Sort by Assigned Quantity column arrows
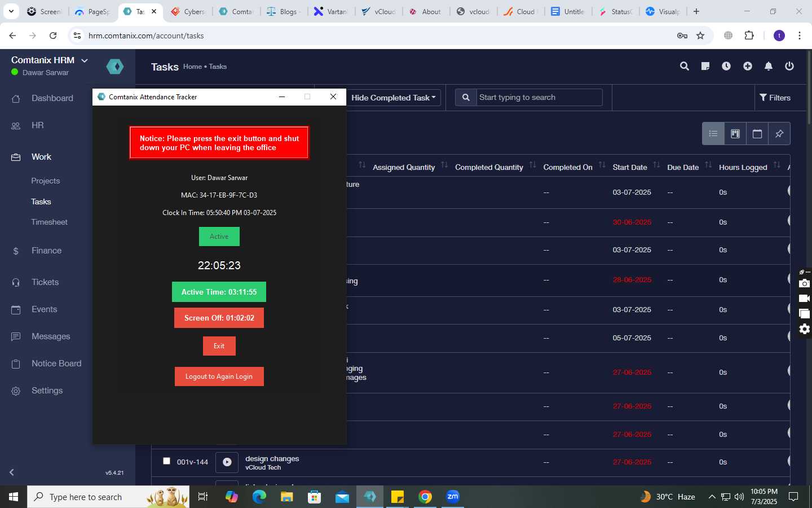The width and height of the screenshot is (812, 508). coord(444,165)
